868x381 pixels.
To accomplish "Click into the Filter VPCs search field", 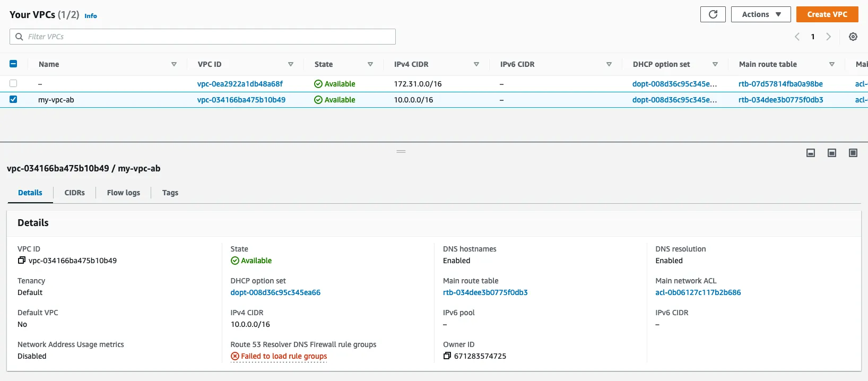I will pyautogui.click(x=207, y=37).
